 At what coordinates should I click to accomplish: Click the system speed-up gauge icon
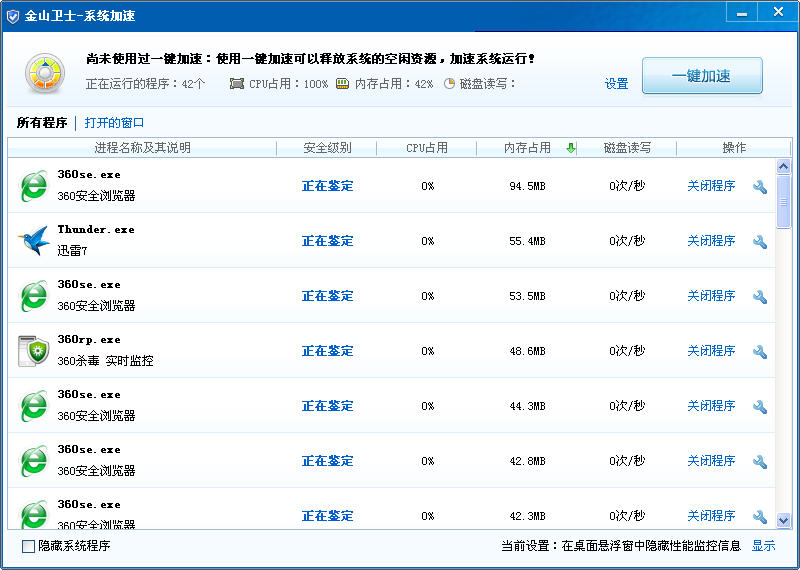click(x=45, y=75)
